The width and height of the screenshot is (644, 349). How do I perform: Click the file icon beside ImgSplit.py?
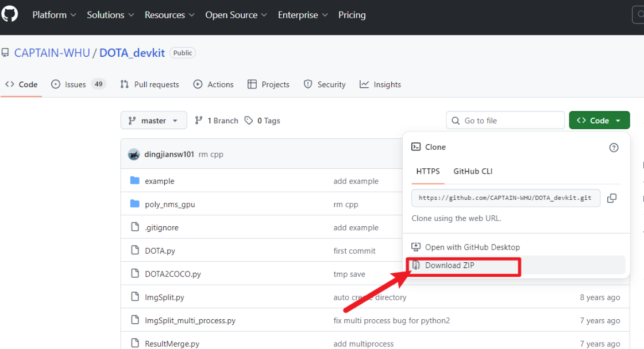click(135, 296)
